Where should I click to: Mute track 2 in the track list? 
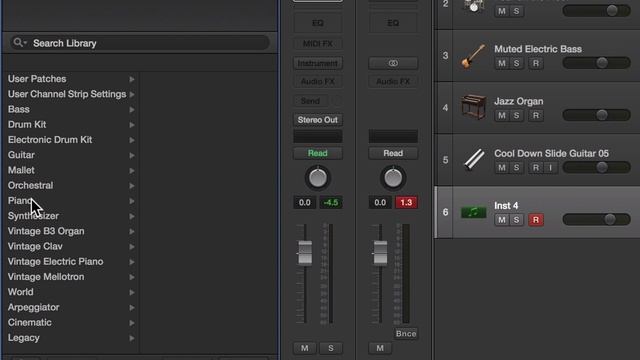(502, 11)
